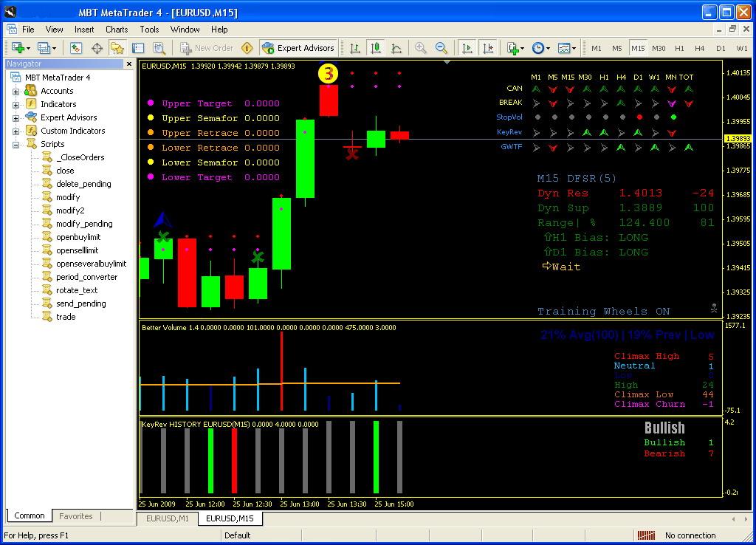Image resolution: width=756 pixels, height=545 pixels.
Task: Open the Data Window crosshair icon
Action: coord(97,48)
